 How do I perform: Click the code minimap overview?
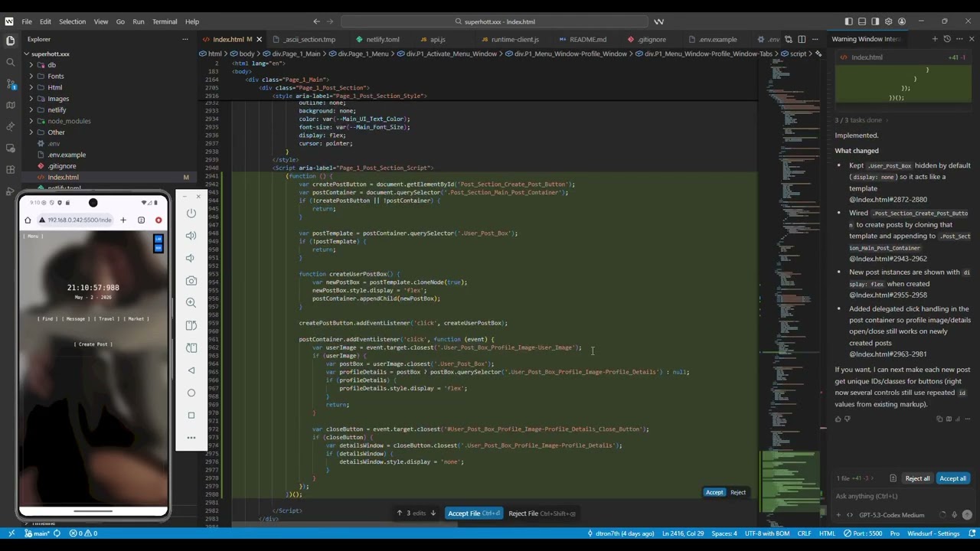(792, 291)
